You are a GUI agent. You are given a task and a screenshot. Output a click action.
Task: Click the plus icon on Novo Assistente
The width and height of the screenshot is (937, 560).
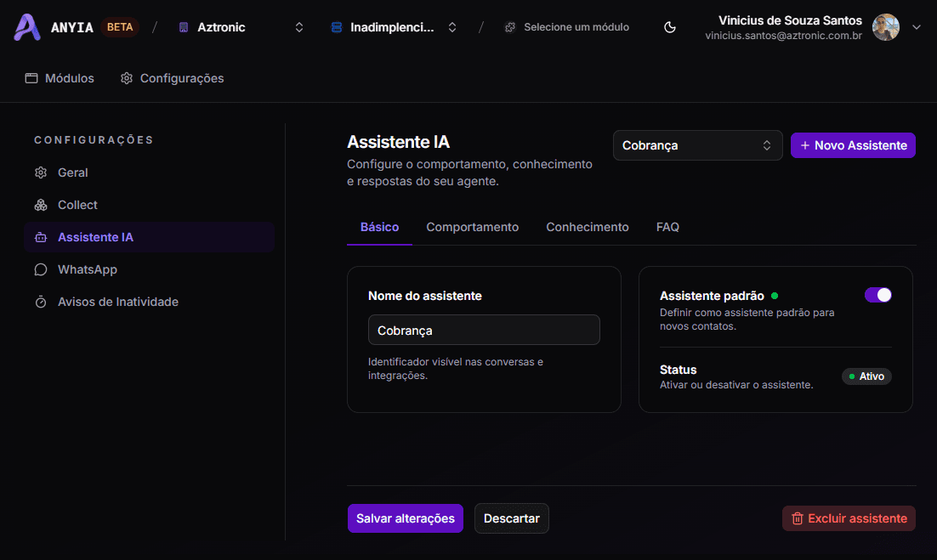click(805, 145)
